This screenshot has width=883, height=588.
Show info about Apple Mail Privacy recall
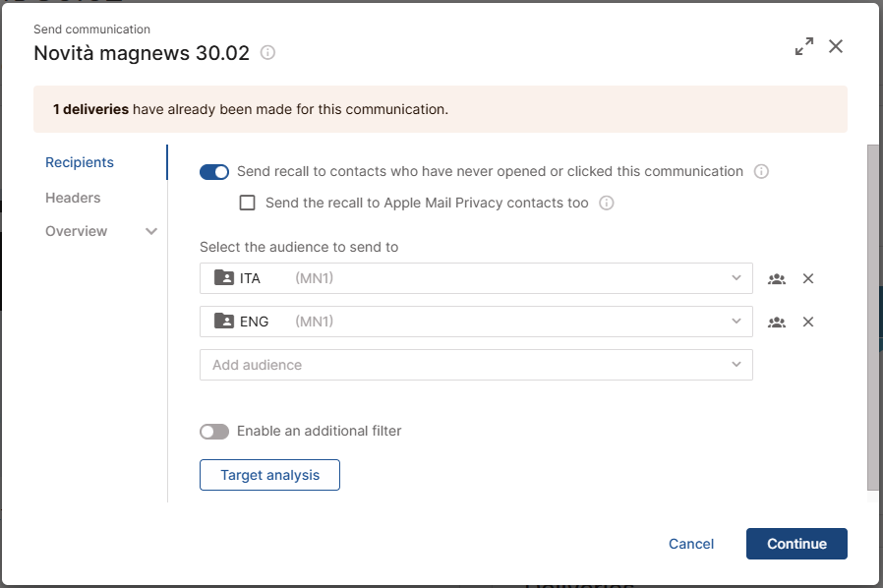[606, 203]
